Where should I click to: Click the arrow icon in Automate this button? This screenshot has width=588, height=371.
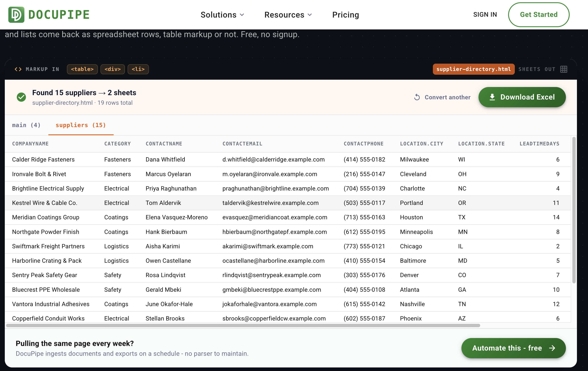click(552, 348)
